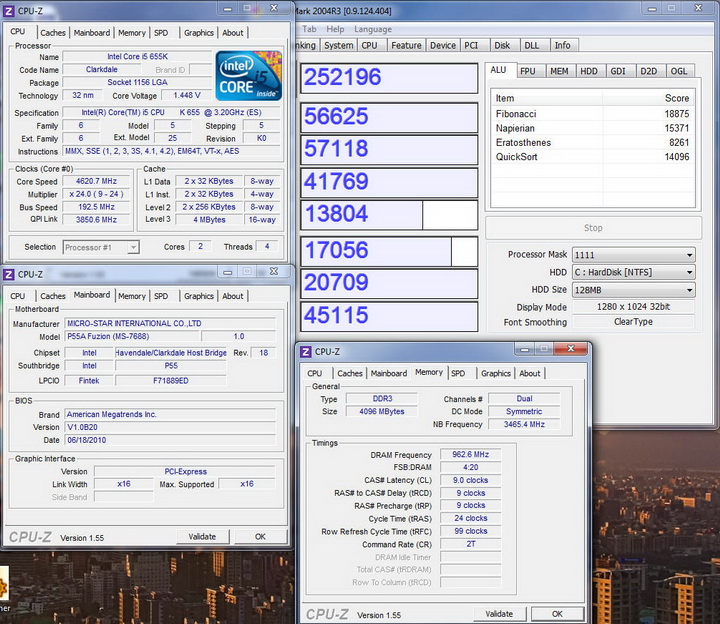Switch to Feature tab in benchmark window
The width and height of the screenshot is (720, 624).
406,45
